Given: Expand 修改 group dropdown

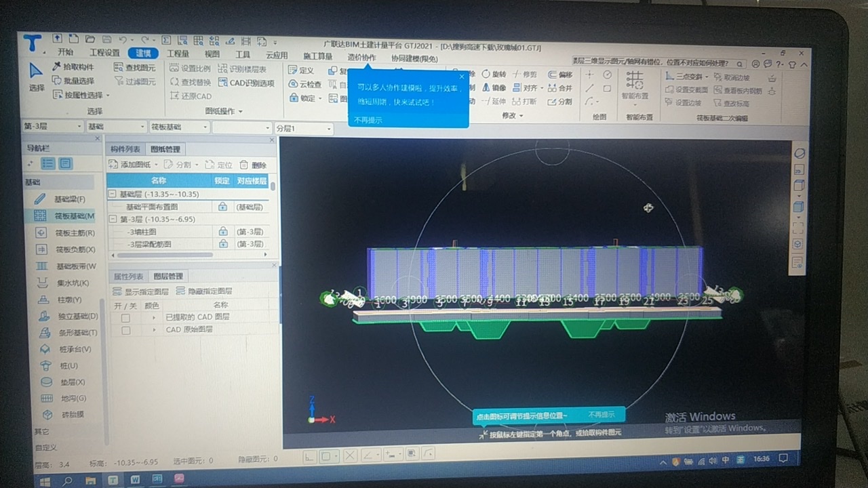Looking at the screenshot, I should 512,116.
